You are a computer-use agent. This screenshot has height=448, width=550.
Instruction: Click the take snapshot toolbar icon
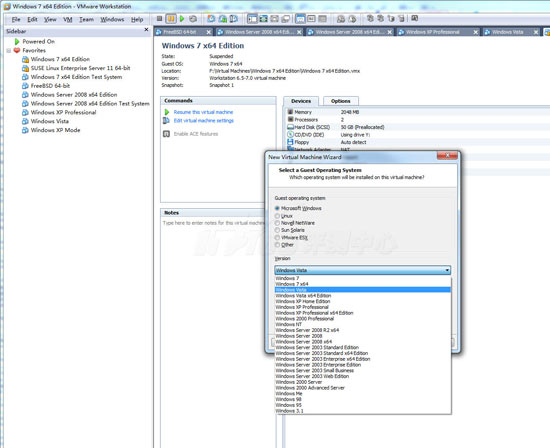211,19
